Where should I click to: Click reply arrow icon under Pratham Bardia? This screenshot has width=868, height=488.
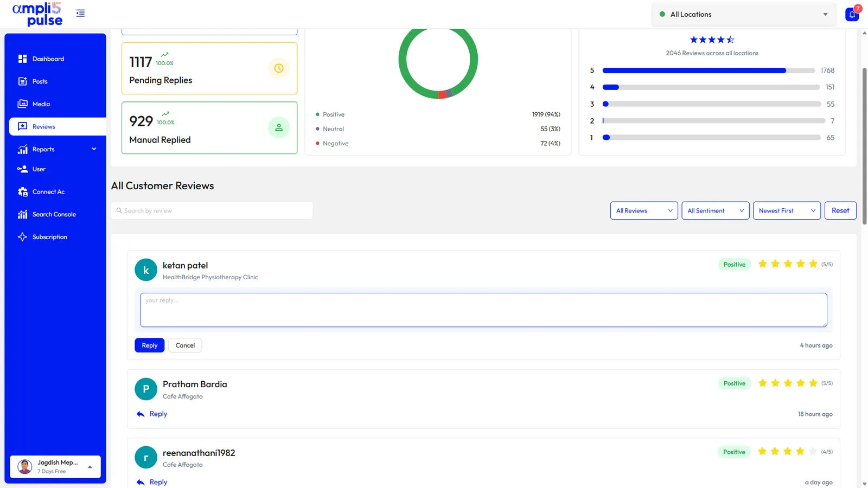tap(141, 414)
